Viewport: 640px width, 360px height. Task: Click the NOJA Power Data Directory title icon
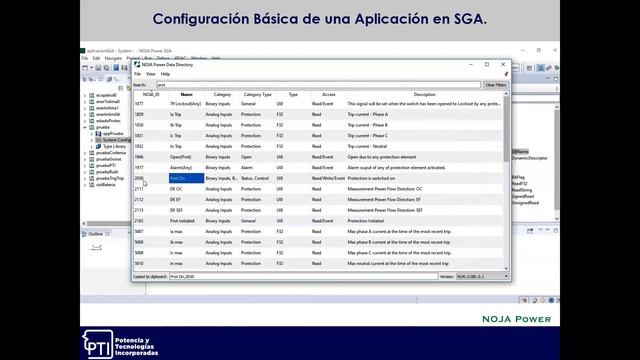coord(137,64)
